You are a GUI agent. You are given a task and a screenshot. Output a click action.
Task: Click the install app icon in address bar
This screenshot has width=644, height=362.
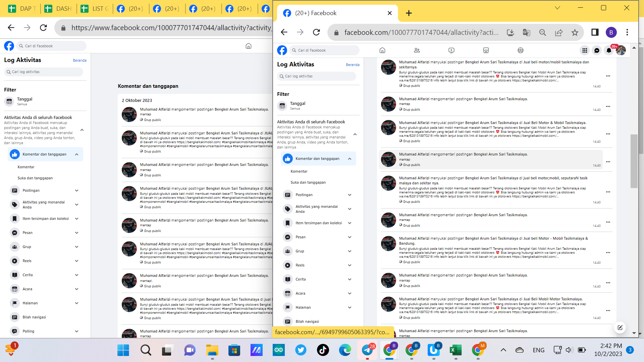coord(510,32)
